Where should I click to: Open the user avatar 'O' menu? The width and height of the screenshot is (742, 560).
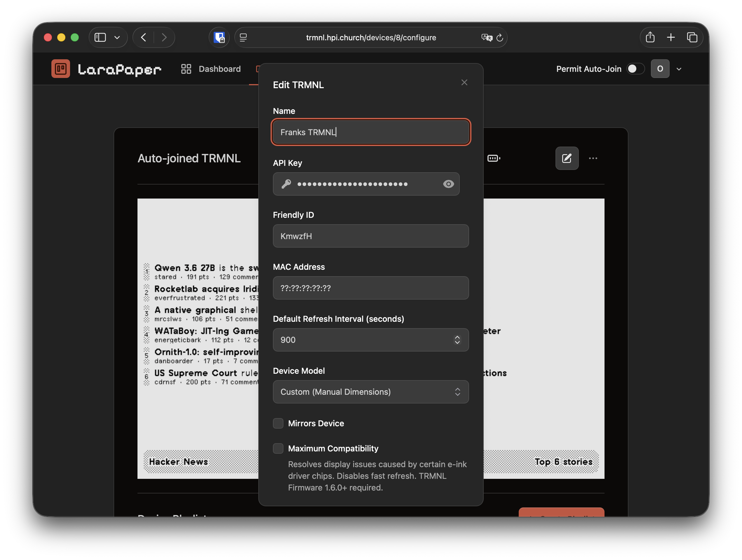click(660, 69)
